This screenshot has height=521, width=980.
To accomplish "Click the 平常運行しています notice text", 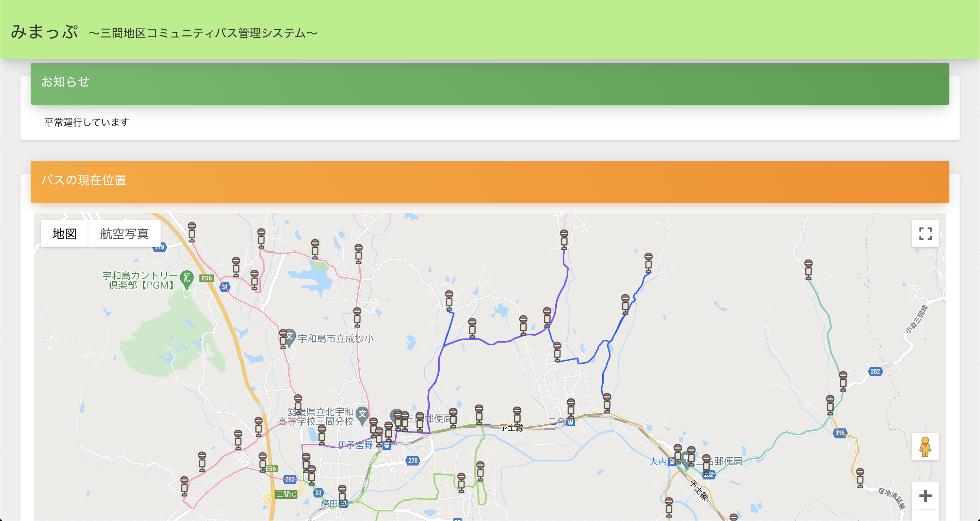I will coord(87,122).
